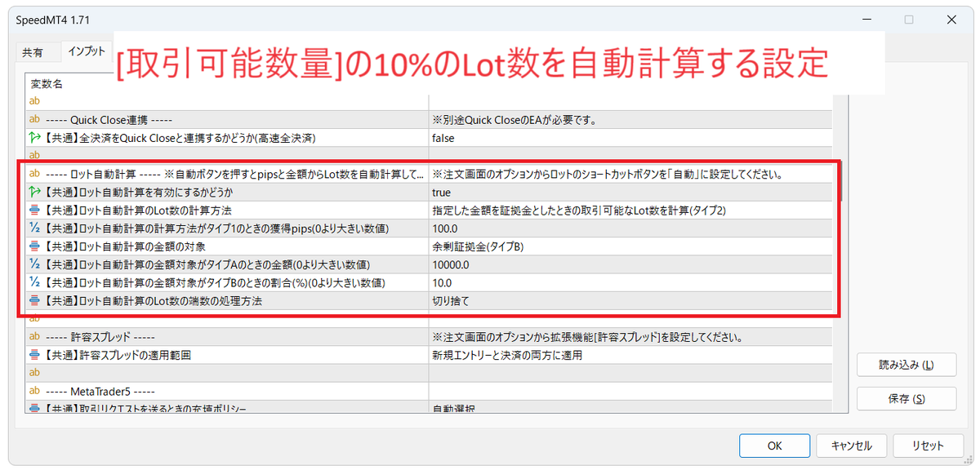Click the ½ icon for タイプBのときの割合(%)

coord(34,282)
